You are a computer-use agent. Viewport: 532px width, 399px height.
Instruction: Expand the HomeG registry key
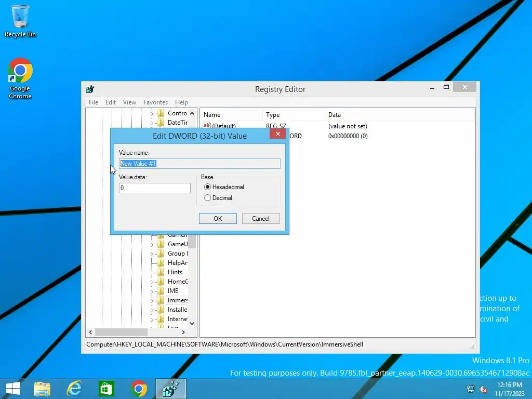[x=152, y=282]
